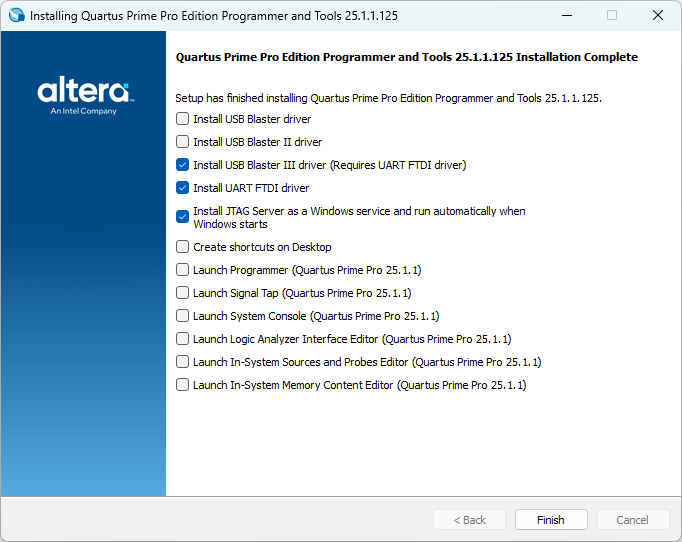Click the maximize window button
This screenshot has height=542, width=682.
click(x=612, y=15)
